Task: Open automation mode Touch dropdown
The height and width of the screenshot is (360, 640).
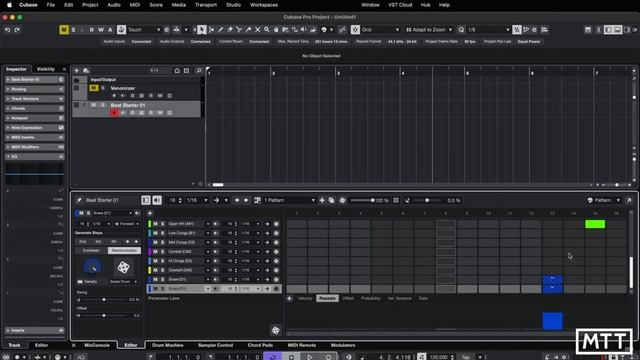Action: 144,30
